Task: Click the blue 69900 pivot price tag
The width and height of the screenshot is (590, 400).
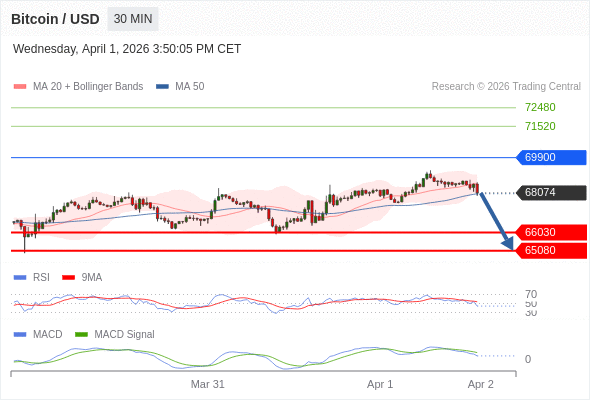Action: coord(551,157)
